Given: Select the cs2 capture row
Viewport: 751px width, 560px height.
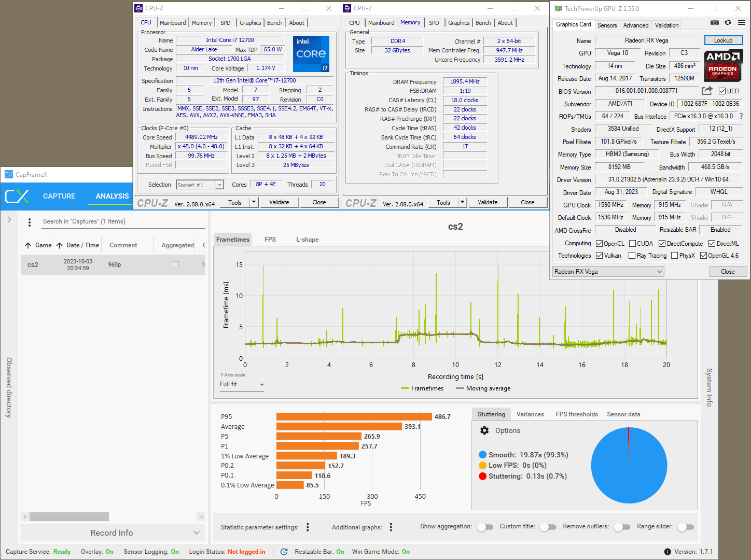Looking at the screenshot, I should [113, 264].
